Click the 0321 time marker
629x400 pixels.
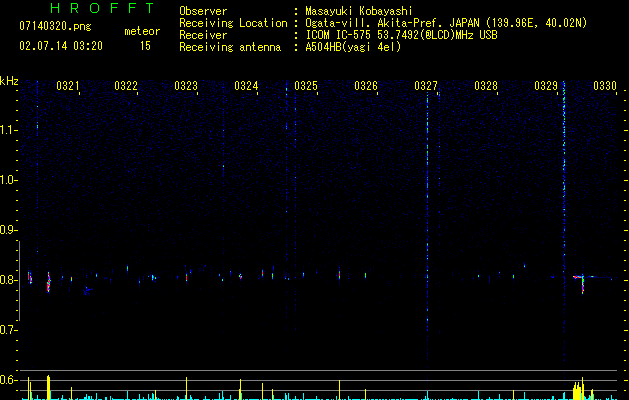pos(67,85)
